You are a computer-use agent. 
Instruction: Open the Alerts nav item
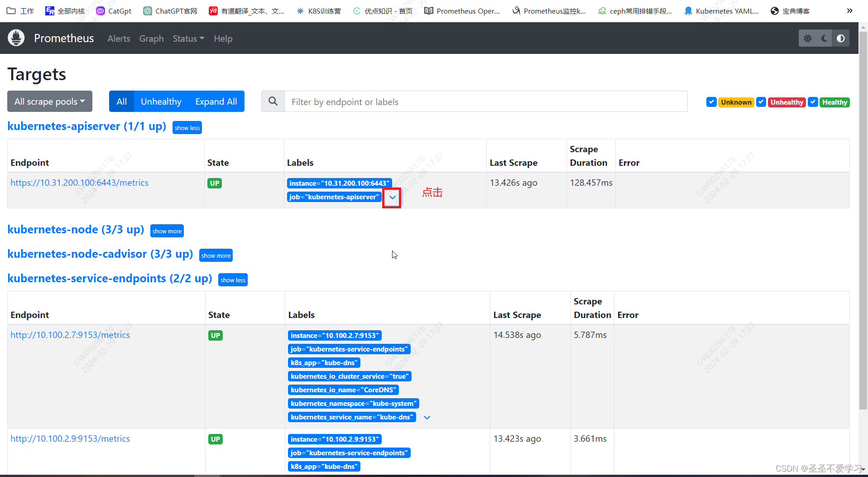click(x=119, y=39)
